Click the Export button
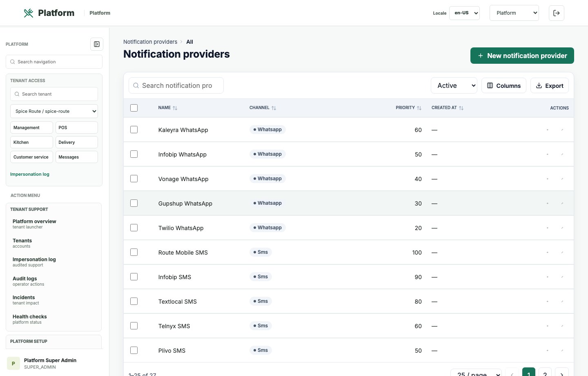The image size is (588, 376). (550, 86)
